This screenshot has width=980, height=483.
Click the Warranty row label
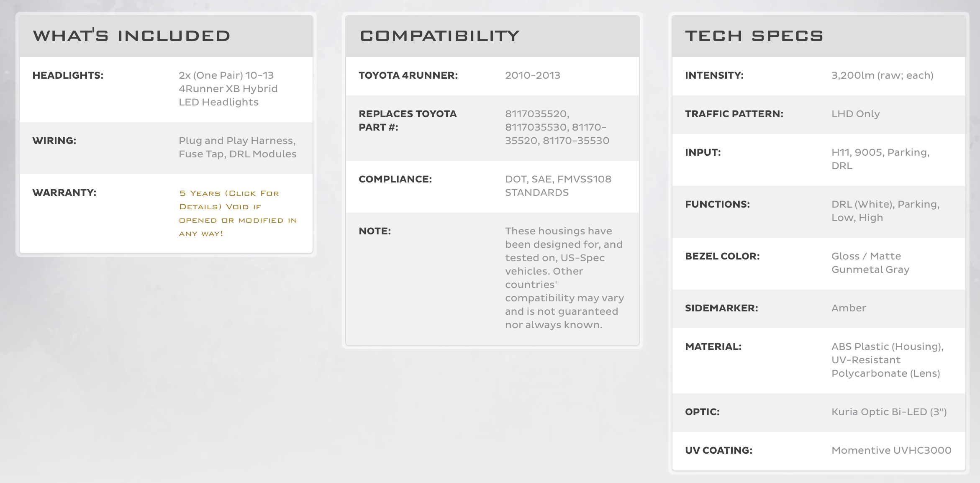(64, 193)
